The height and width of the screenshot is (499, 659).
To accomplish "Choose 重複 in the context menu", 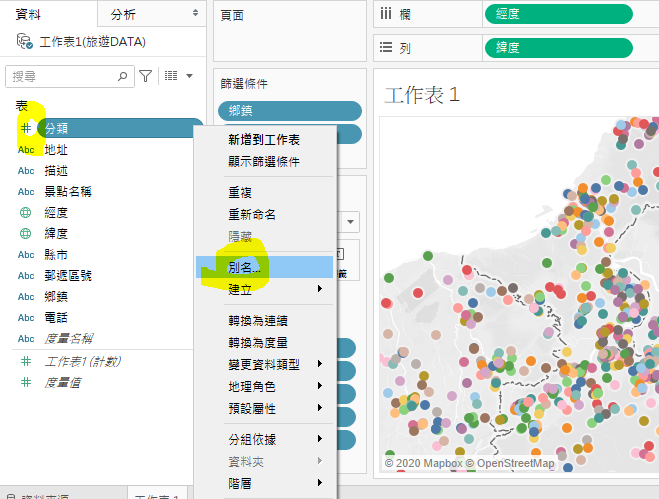I will [264, 193].
